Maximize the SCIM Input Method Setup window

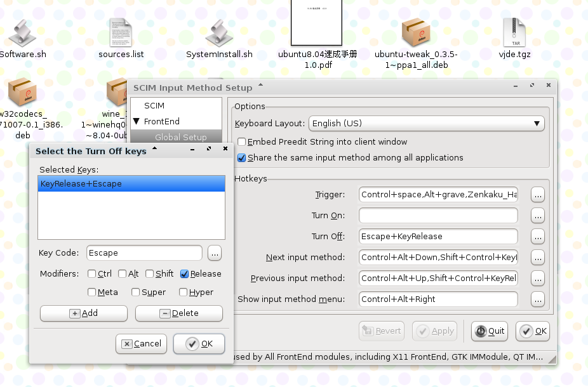(x=532, y=86)
